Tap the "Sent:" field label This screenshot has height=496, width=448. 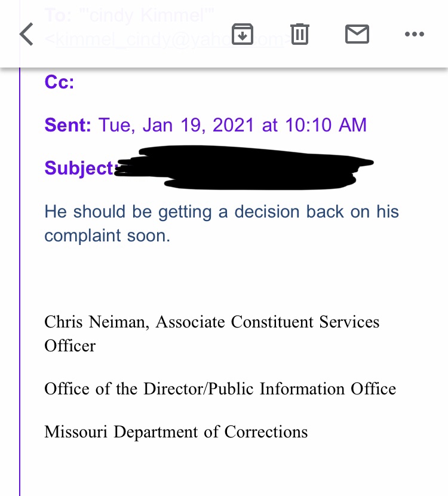point(68,125)
